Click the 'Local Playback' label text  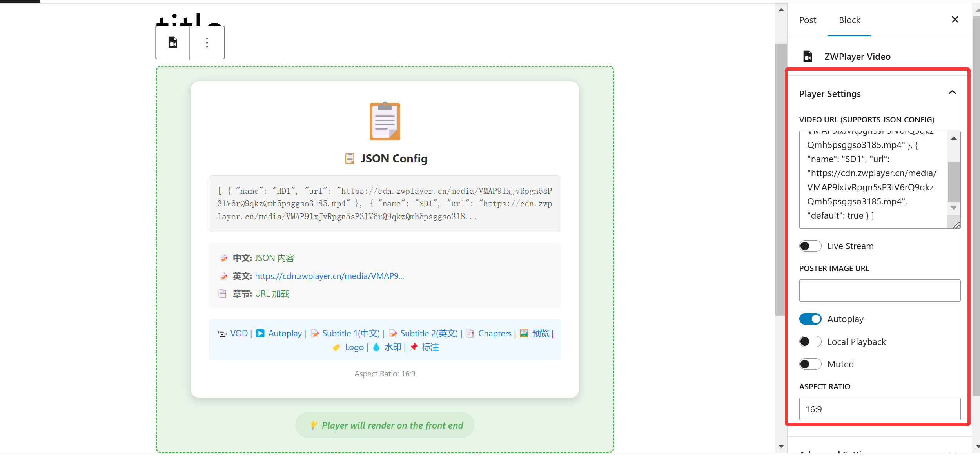857,342
